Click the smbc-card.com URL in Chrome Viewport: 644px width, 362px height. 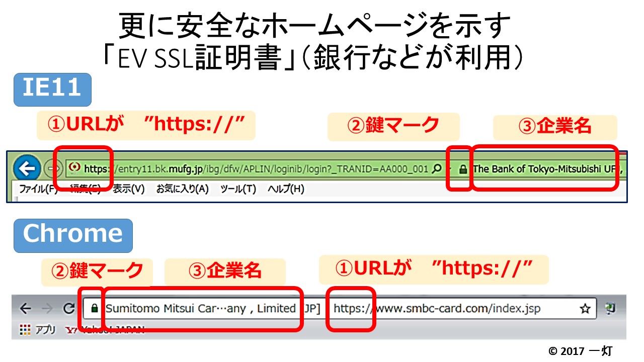tap(437, 308)
